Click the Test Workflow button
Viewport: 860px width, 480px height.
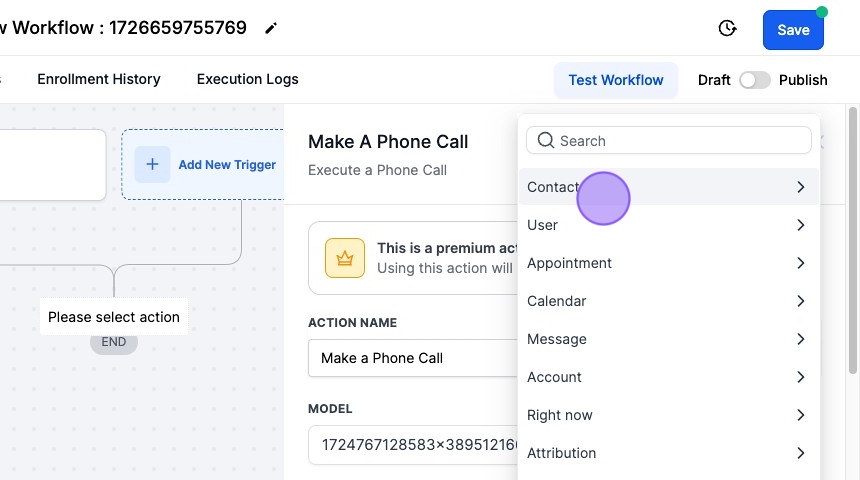point(616,80)
